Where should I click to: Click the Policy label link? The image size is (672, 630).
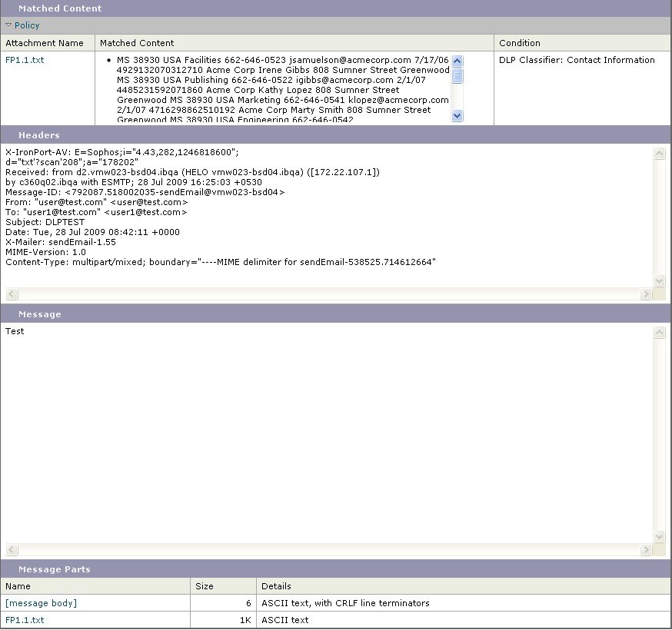pos(27,25)
